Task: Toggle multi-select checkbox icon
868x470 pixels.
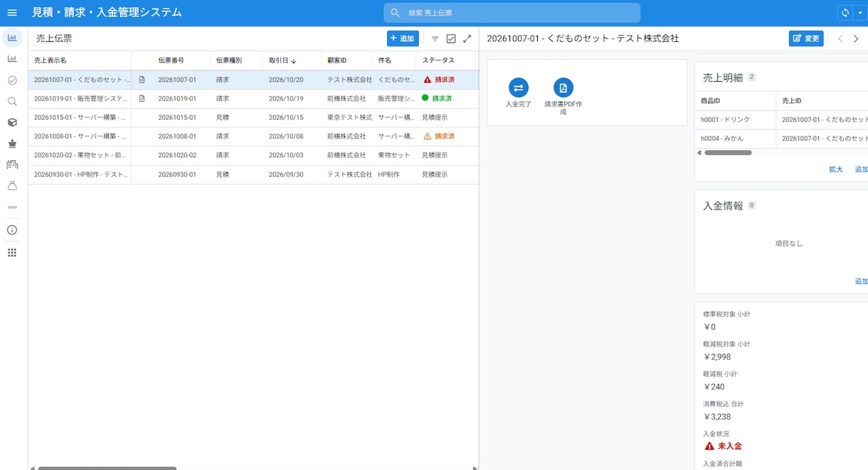Action: [x=451, y=38]
